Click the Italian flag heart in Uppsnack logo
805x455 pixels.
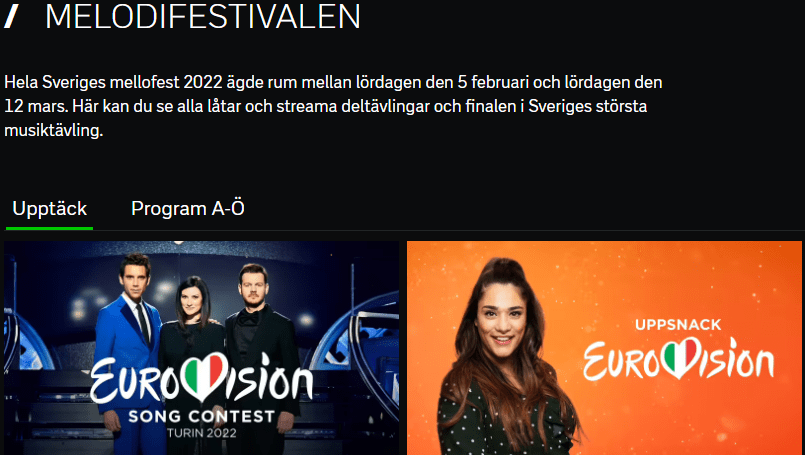point(680,357)
